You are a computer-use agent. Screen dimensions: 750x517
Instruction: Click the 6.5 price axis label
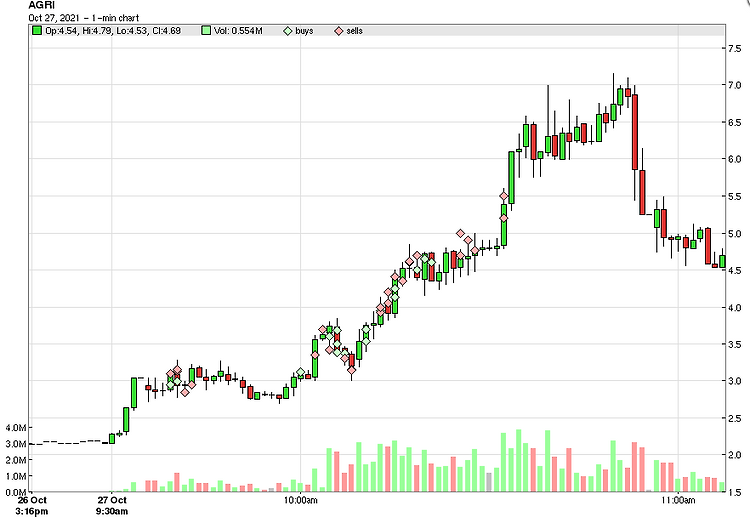(x=735, y=122)
